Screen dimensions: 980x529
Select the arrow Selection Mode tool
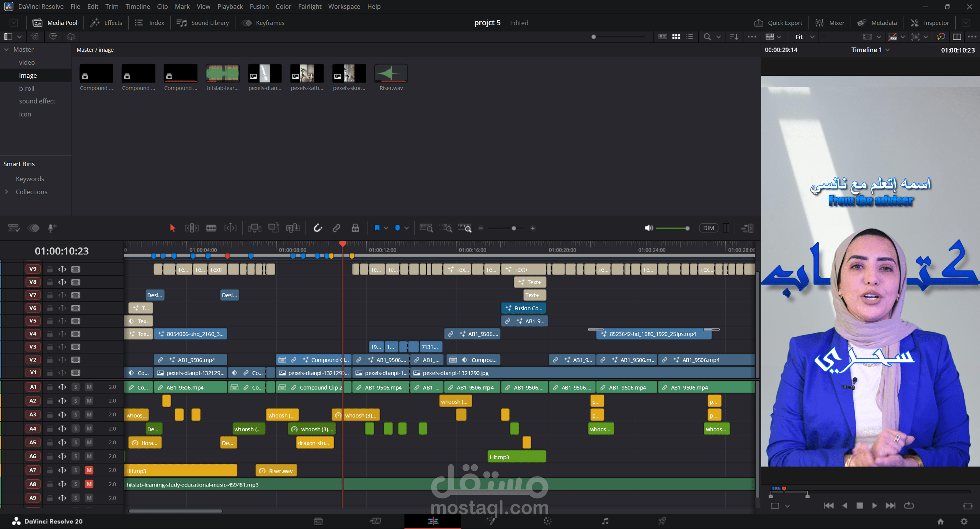tap(172, 228)
